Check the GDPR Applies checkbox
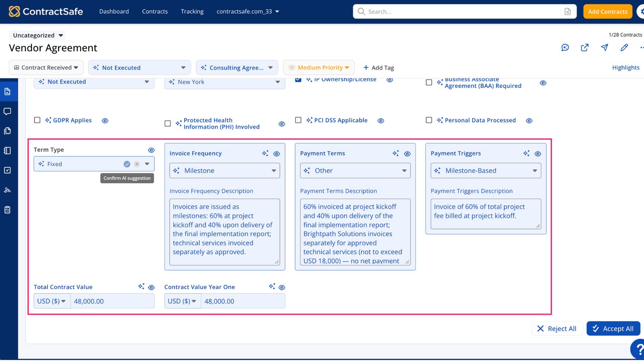Screen dimensions: 644x362 pyautogui.click(x=37, y=120)
